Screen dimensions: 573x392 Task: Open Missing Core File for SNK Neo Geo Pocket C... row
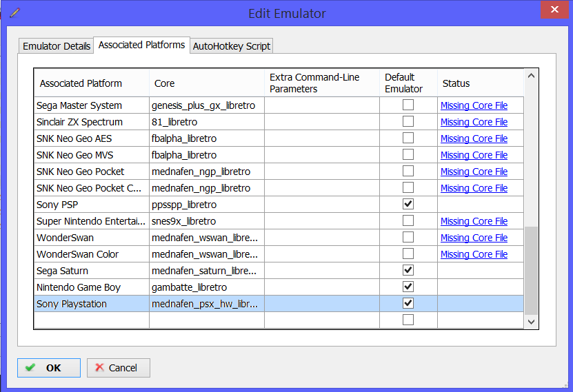[474, 188]
